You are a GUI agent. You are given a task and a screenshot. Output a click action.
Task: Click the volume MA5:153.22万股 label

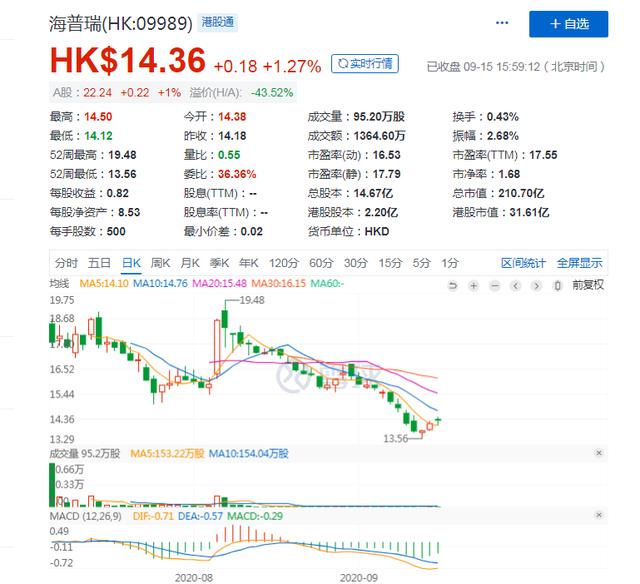(167, 454)
